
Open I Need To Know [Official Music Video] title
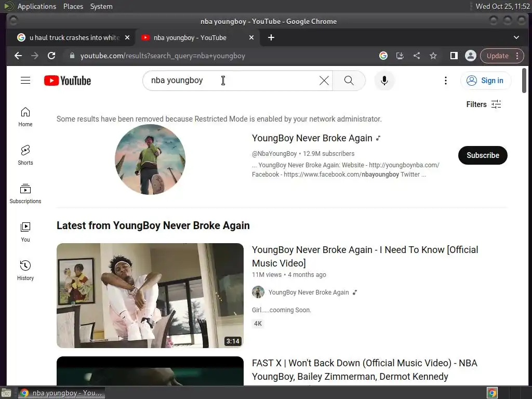(365, 257)
